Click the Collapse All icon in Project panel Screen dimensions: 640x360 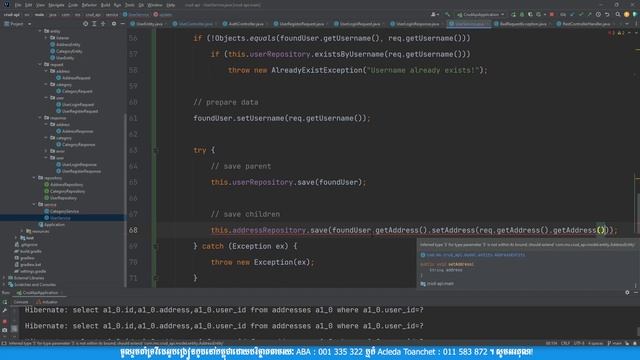click(103, 24)
